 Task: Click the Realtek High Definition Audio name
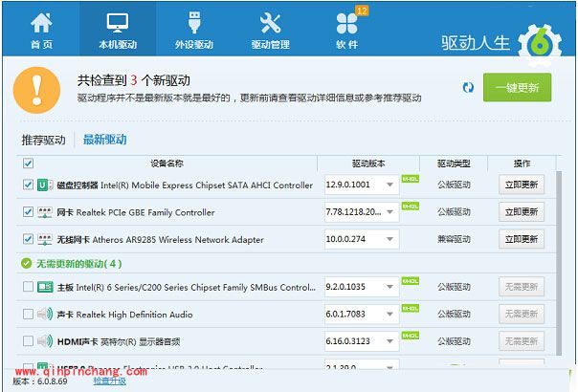click(x=134, y=315)
